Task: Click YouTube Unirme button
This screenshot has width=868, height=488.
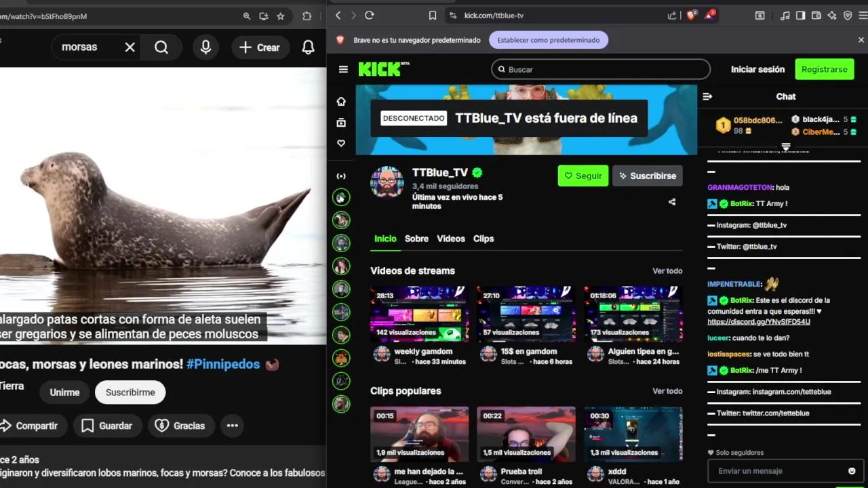Action: click(64, 392)
